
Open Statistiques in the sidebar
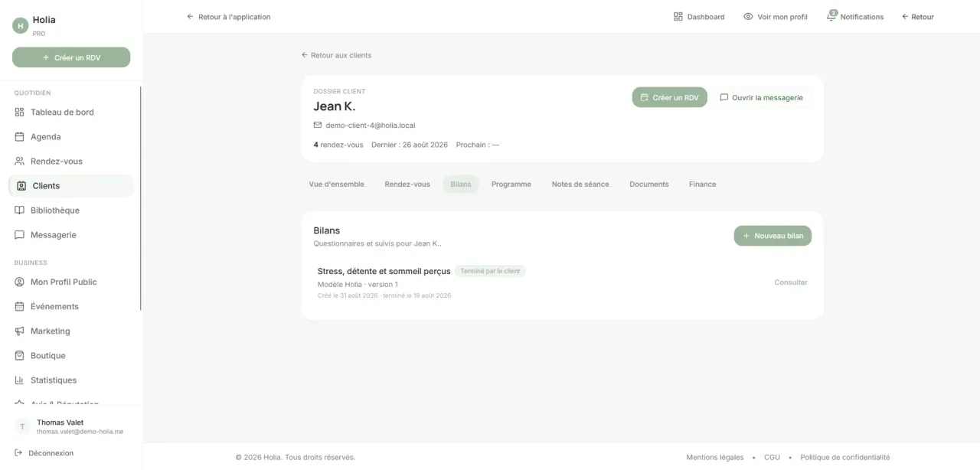click(x=71, y=380)
